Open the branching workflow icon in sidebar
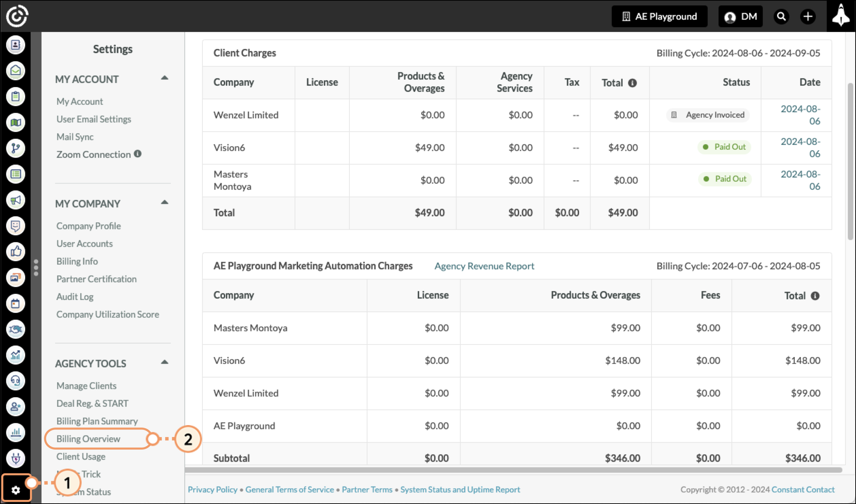856x504 pixels. [x=16, y=148]
